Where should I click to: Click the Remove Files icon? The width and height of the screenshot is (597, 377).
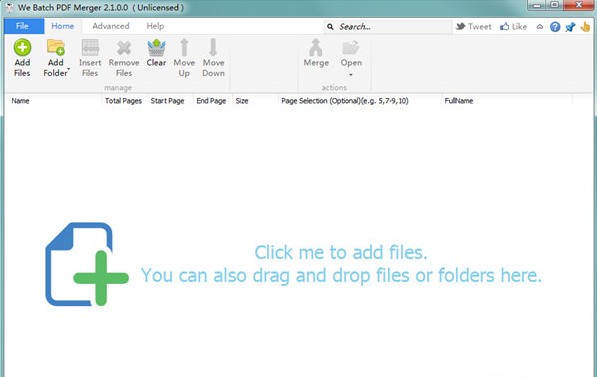pyautogui.click(x=124, y=48)
